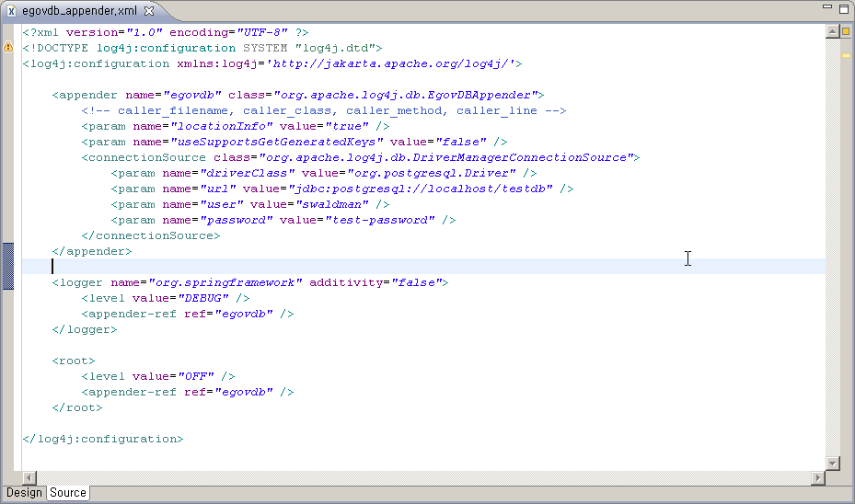The height and width of the screenshot is (504, 855).
Task: Click the range indicator in the left gutter
Action: pos(8,266)
